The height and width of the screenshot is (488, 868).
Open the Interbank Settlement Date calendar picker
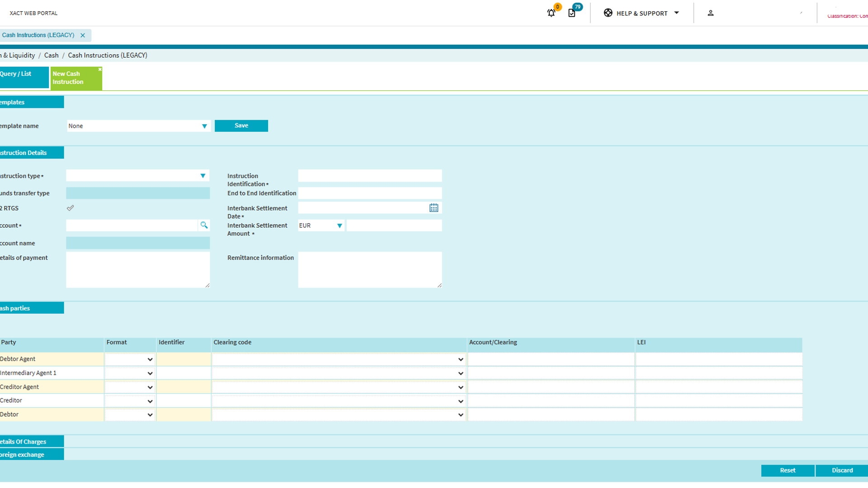[x=434, y=208]
